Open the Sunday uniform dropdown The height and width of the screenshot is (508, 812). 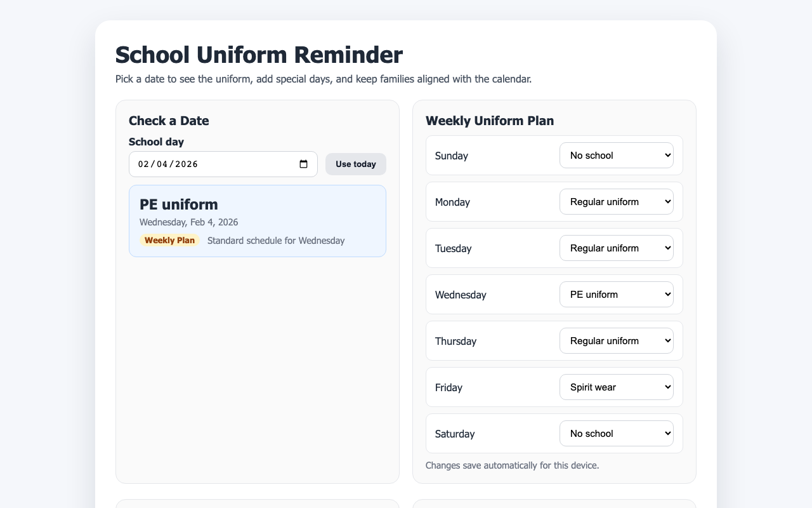[616, 155]
